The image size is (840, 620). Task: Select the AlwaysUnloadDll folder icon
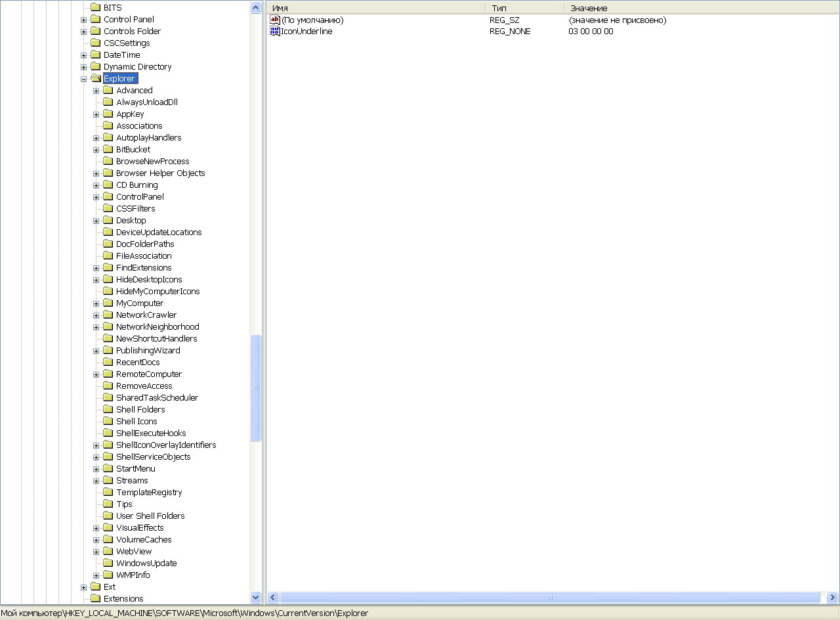108,102
